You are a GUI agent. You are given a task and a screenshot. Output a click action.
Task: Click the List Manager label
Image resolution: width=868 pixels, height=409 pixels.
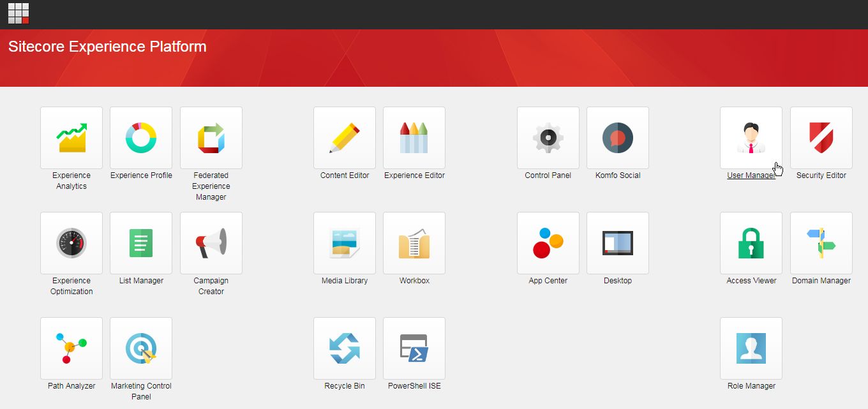[x=141, y=281]
